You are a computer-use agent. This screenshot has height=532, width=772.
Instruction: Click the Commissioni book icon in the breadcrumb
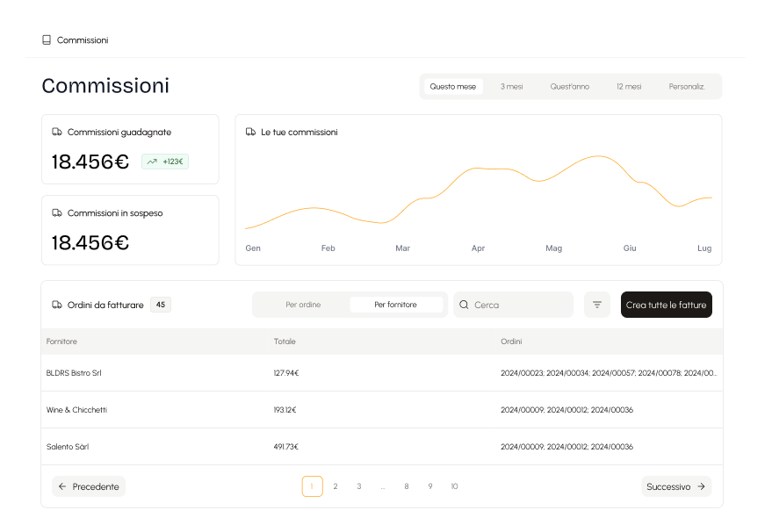pos(45,40)
